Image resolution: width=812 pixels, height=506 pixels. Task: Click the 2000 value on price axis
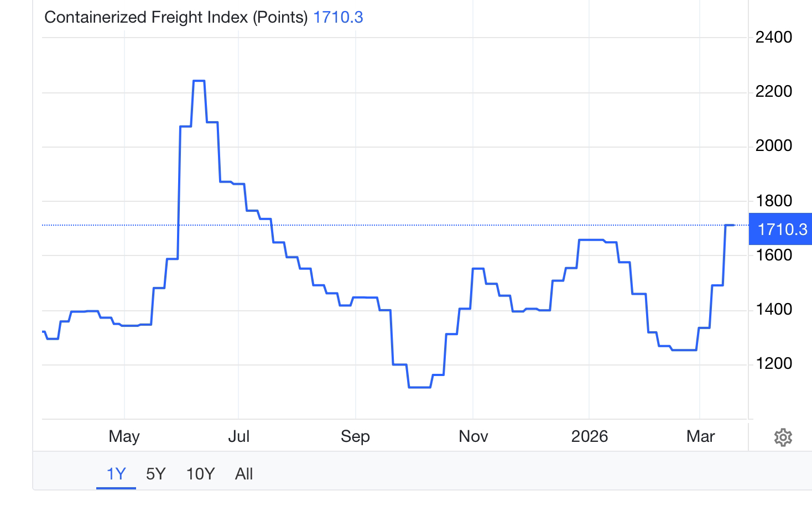click(x=773, y=145)
